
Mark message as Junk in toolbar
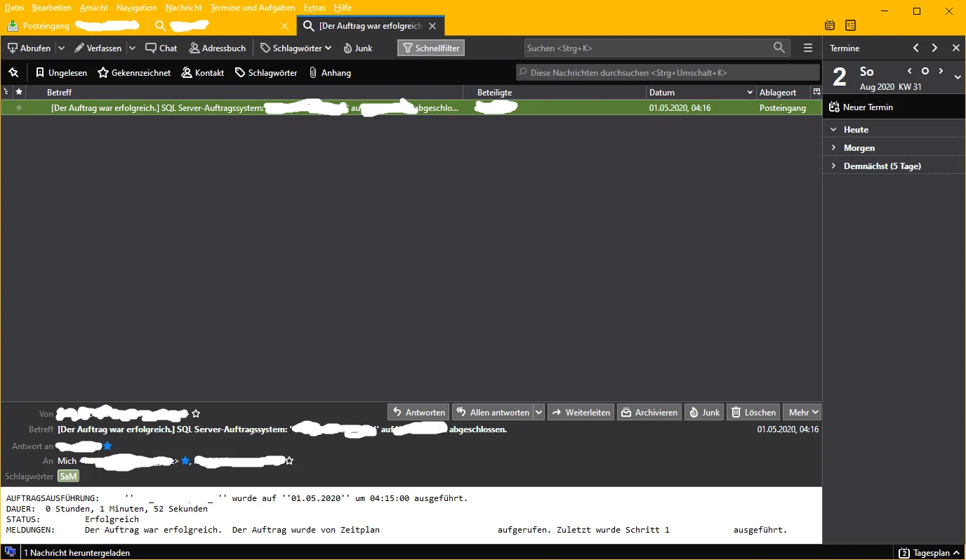click(x=357, y=48)
